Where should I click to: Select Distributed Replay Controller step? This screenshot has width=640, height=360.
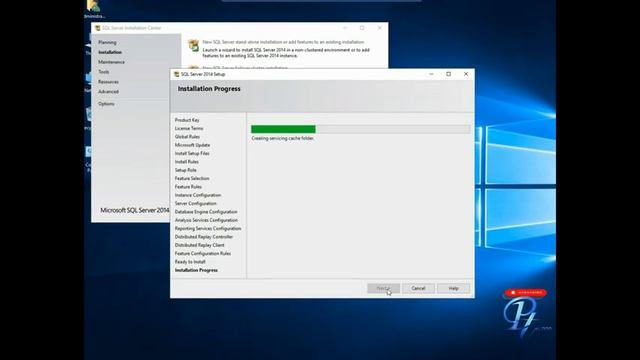[x=204, y=237]
